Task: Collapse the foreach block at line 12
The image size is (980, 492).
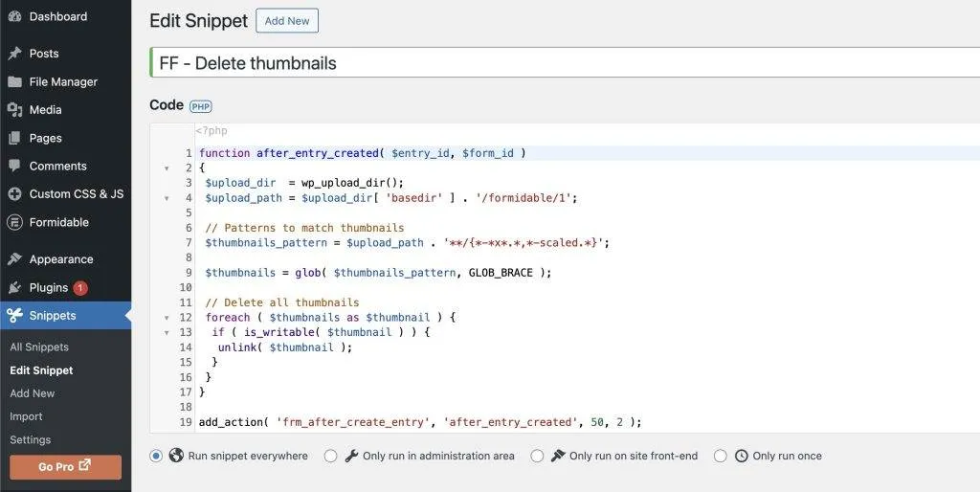Action: point(167,318)
